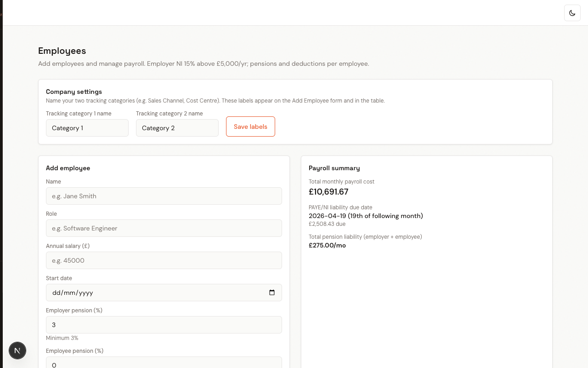Focus the Tracking category 2 name field
The height and width of the screenshot is (368, 588).
point(177,128)
